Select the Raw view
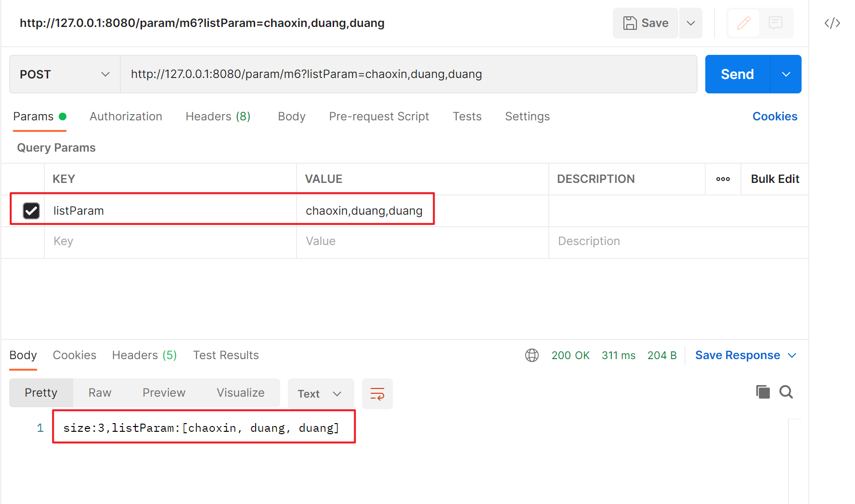Image resolution: width=855 pixels, height=504 pixels. point(100,393)
